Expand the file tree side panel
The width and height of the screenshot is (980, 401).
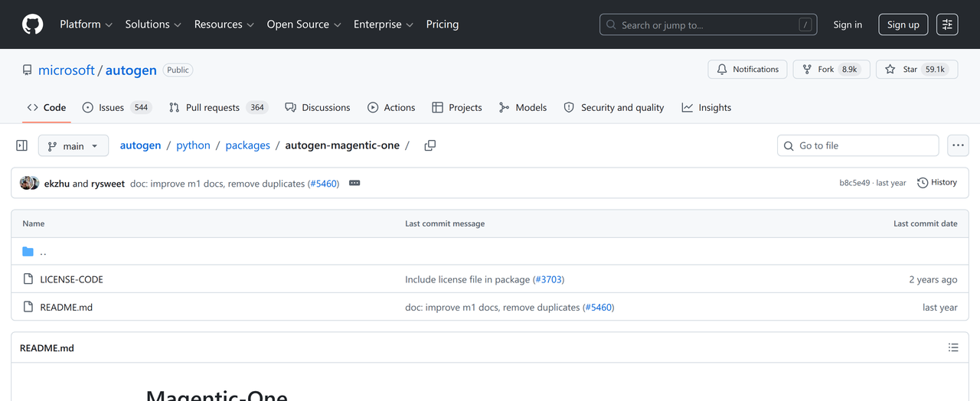coord(21,145)
